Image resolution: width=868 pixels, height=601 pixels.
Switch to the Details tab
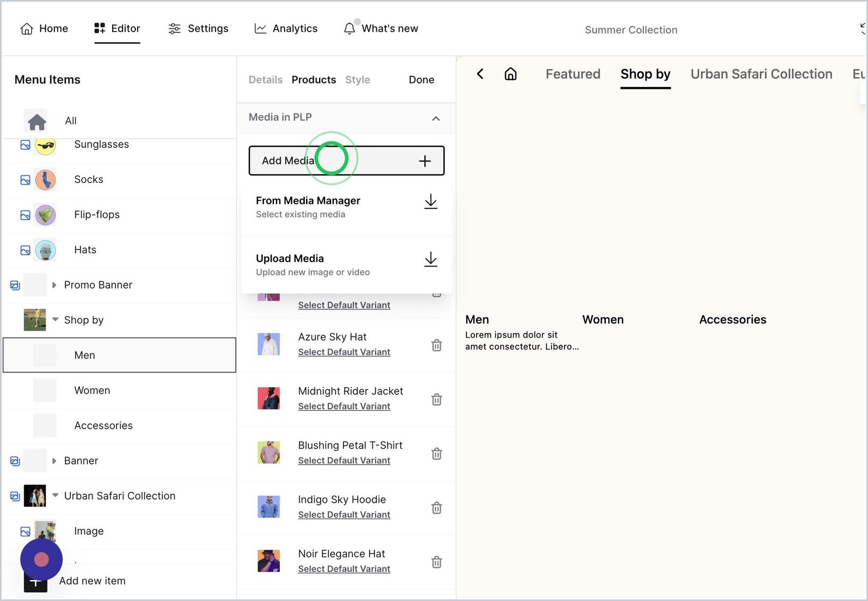(x=265, y=80)
